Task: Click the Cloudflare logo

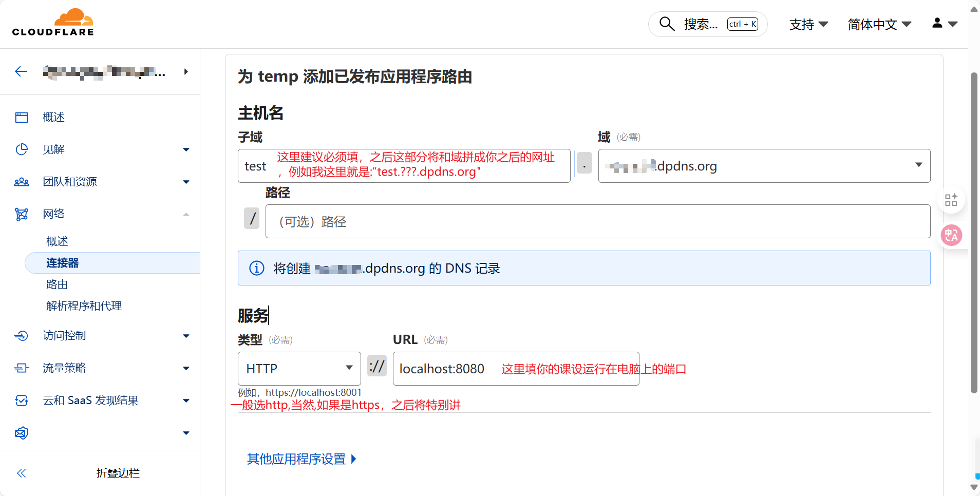Action: pyautogui.click(x=53, y=23)
